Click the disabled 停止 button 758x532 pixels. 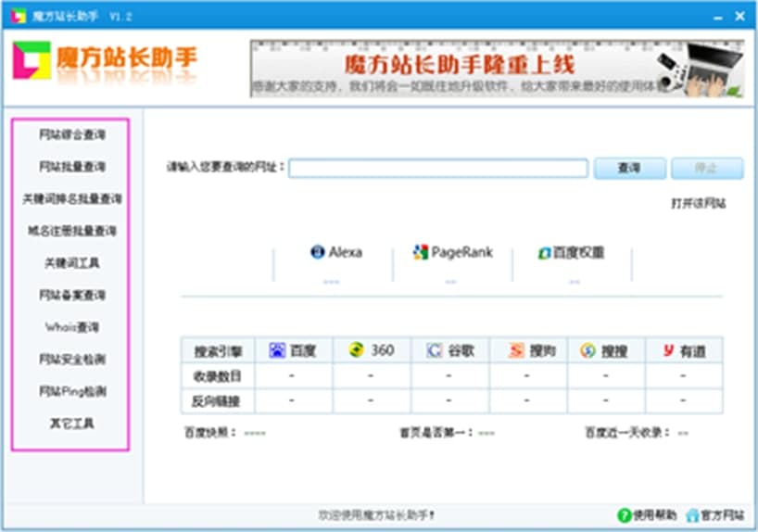coord(707,169)
